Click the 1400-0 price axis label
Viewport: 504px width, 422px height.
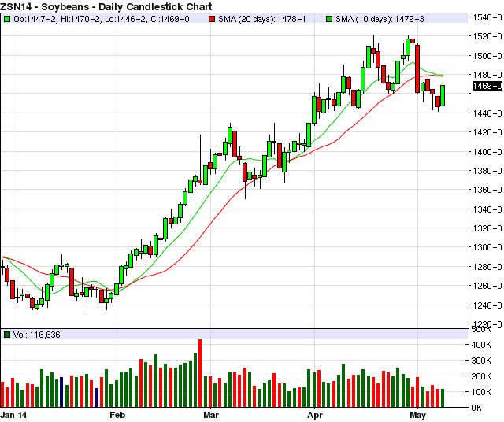pyautogui.click(x=487, y=151)
